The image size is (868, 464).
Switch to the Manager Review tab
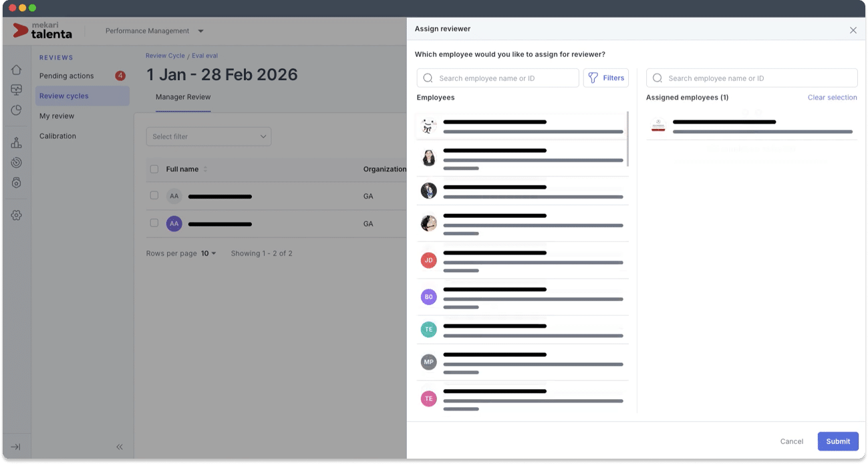[183, 97]
